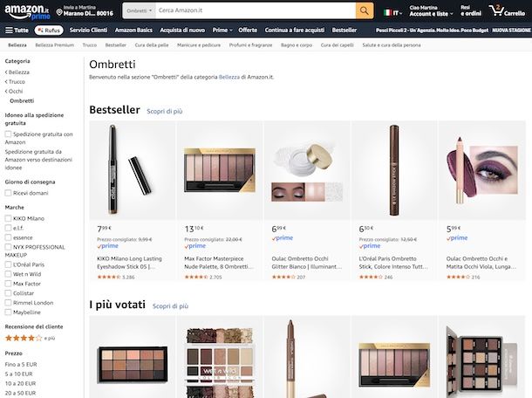
Task: Open Servizio Clienti in navigation bar
Action: [89, 31]
